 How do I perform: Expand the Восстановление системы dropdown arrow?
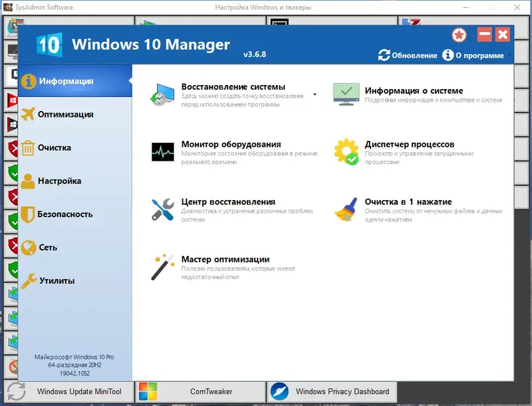tap(314, 95)
